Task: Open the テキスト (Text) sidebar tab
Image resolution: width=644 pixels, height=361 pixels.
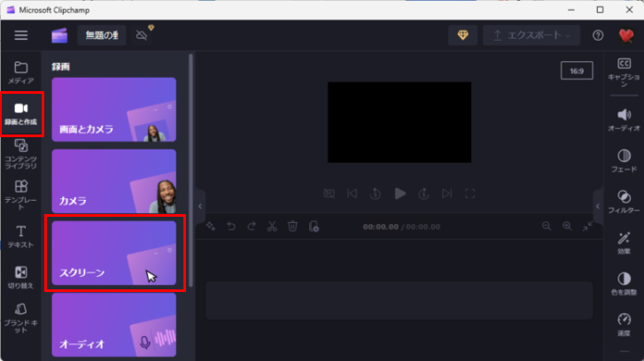Action: pyautogui.click(x=20, y=235)
